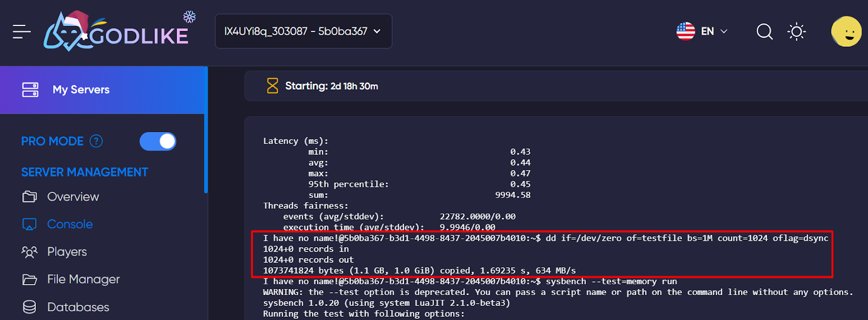Click the Running the test with following options line

coord(364,314)
